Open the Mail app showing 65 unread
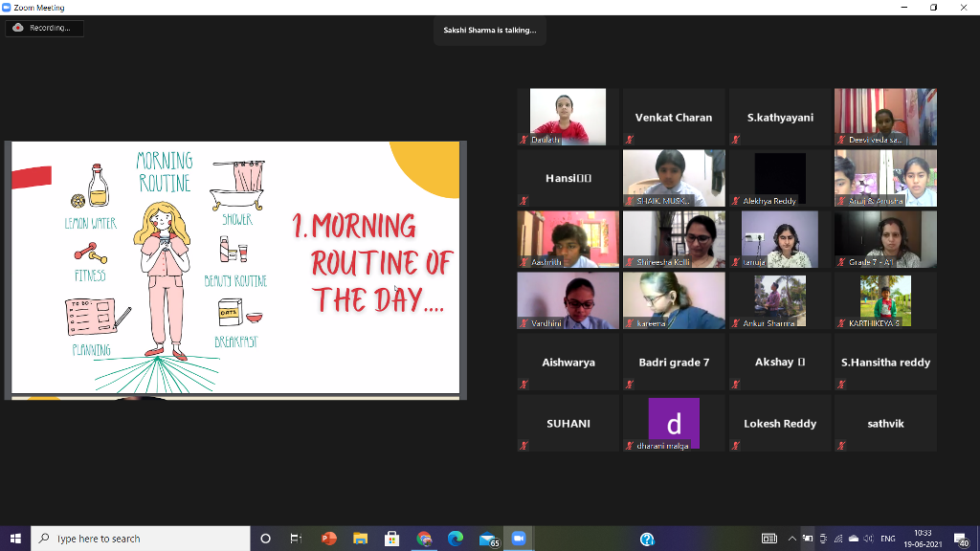The image size is (980, 551). (489, 540)
